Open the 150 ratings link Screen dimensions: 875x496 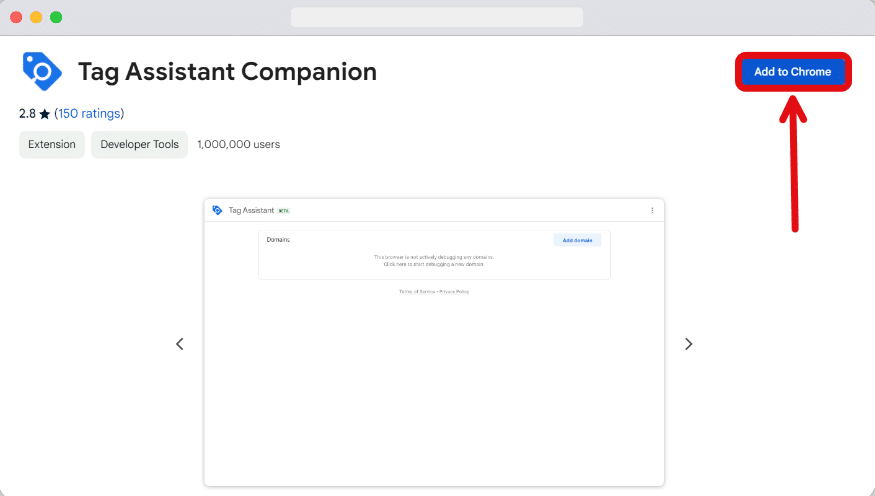[x=89, y=113]
